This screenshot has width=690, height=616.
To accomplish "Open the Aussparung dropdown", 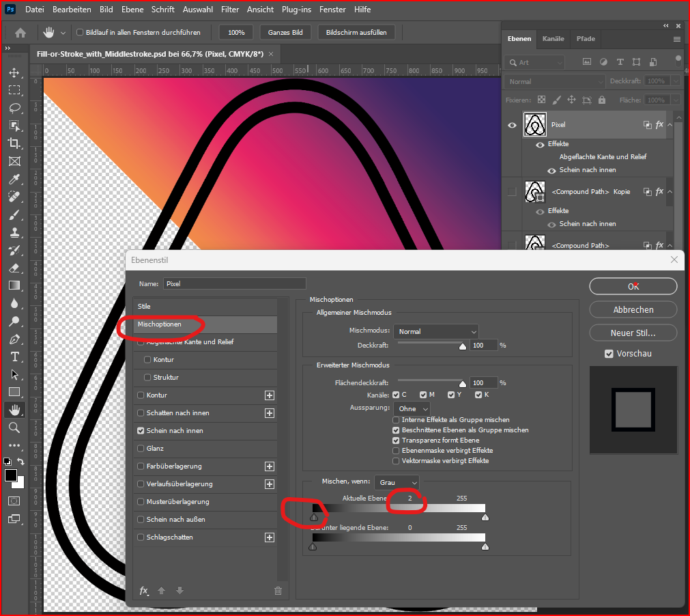I will coord(412,408).
